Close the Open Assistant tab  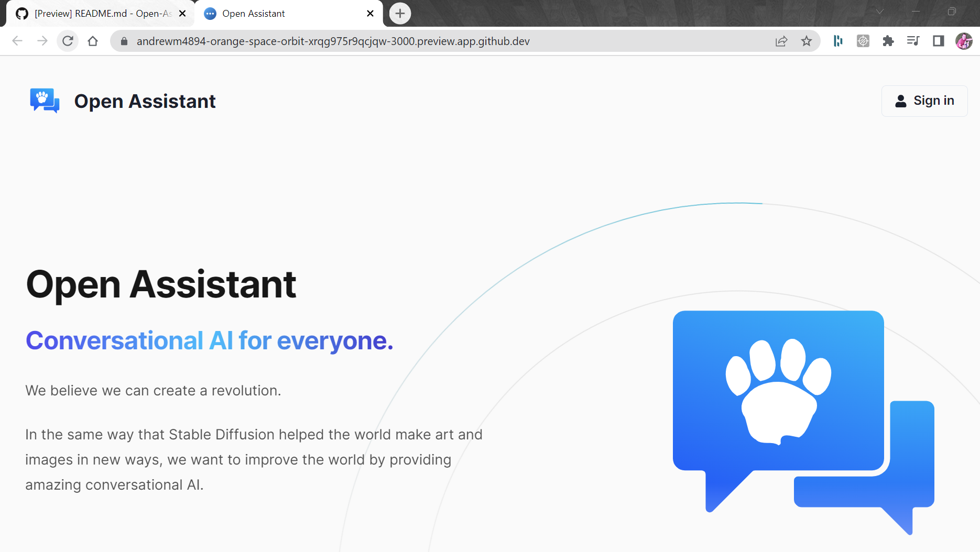click(371, 14)
